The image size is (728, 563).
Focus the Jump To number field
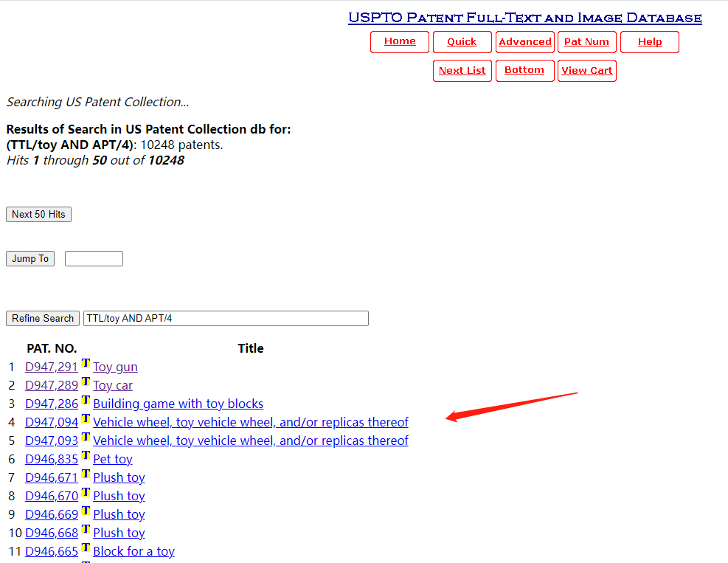point(94,259)
